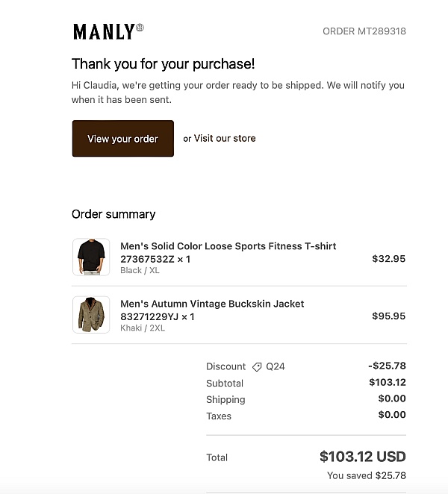
Task: Click the MANLY brand logo
Action: pos(108,31)
